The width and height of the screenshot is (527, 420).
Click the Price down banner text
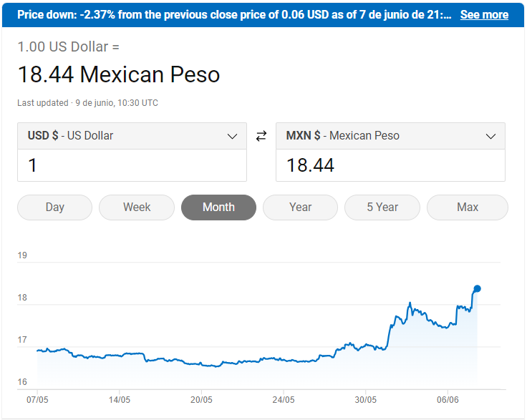[234, 14]
